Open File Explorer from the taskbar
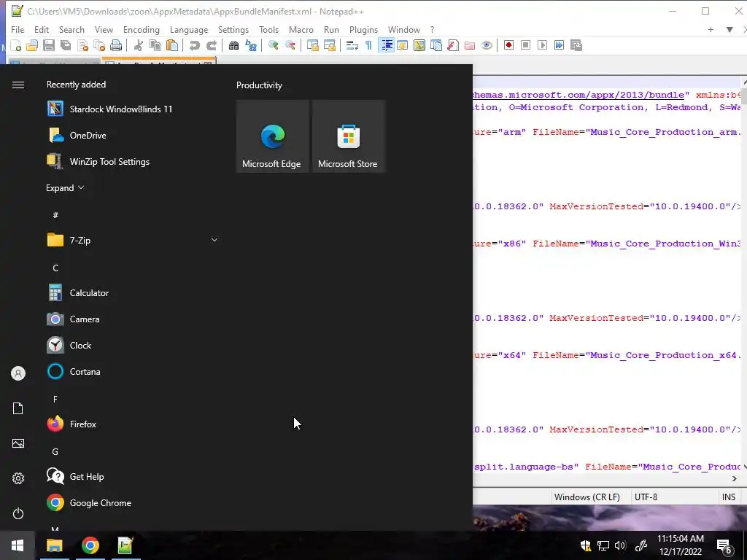747x560 pixels. point(54,545)
